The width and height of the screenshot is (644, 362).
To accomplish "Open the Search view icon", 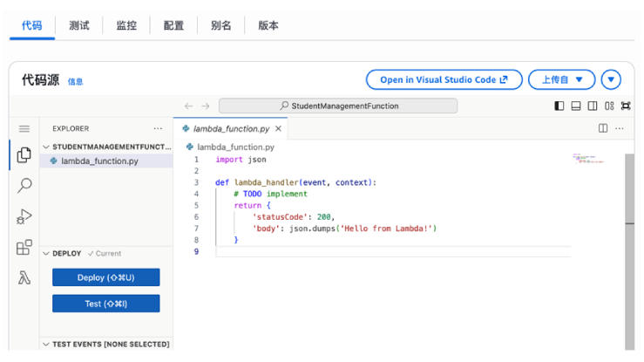I will pyautogui.click(x=24, y=186).
